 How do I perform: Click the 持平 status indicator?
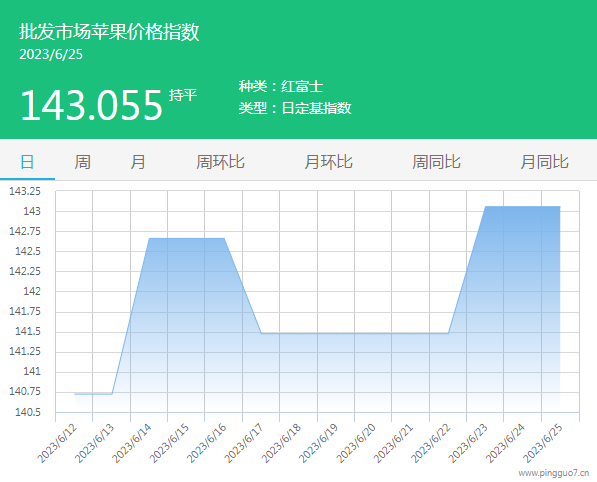(183, 95)
